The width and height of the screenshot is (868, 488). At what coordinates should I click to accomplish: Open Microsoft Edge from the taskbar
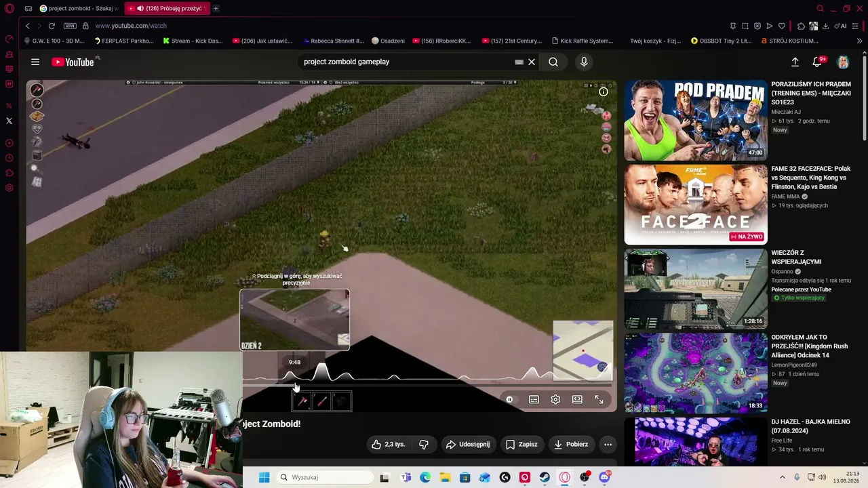click(425, 477)
